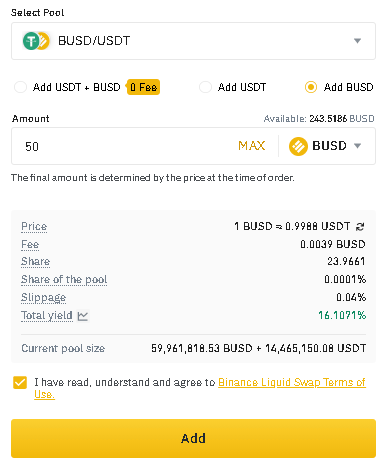Screen dimensions: 385x466
Task: Uncheck the terms of use agreement checkbox
Action: pos(20,382)
